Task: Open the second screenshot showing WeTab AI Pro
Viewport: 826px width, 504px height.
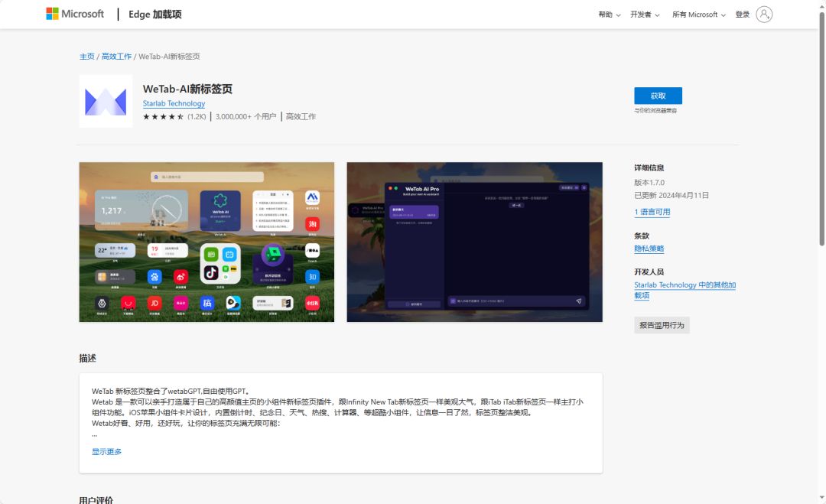Action: click(x=475, y=242)
